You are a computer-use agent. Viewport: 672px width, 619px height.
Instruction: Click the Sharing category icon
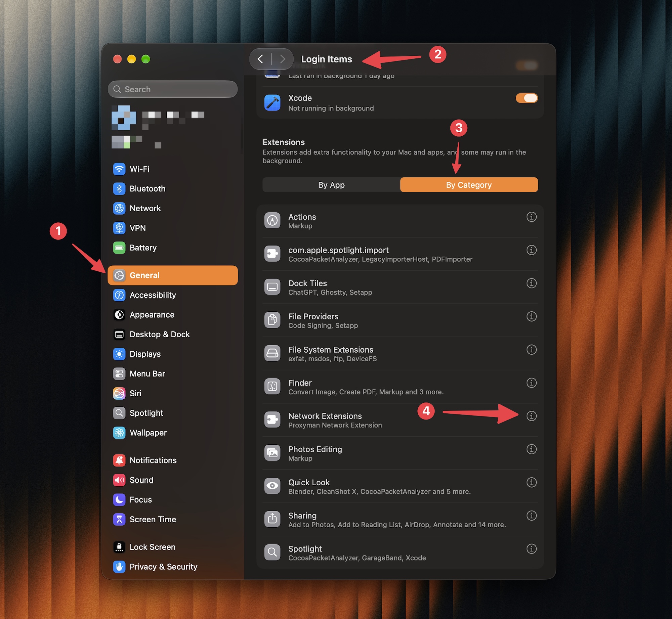272,519
